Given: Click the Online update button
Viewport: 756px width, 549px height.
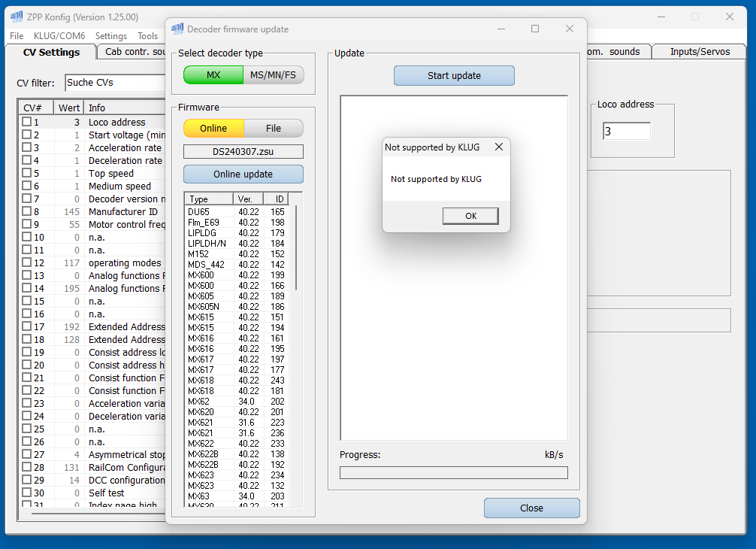Looking at the screenshot, I should click(243, 174).
